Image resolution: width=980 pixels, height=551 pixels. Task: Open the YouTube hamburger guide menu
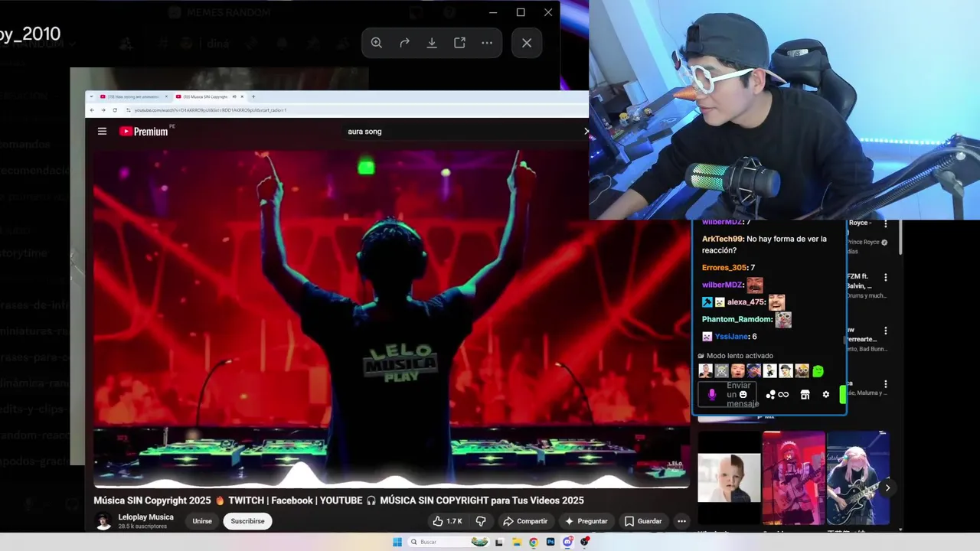tap(102, 131)
